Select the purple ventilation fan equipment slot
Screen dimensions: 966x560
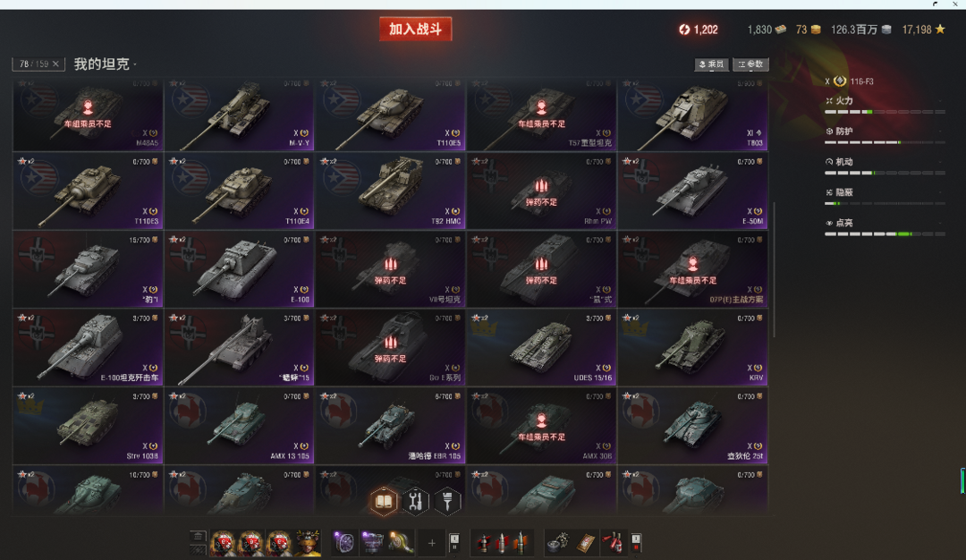[343, 543]
